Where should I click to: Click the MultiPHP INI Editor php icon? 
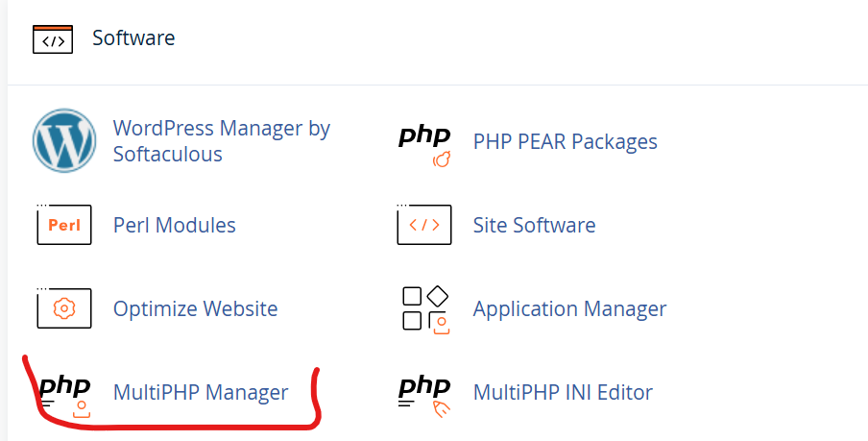click(x=424, y=394)
